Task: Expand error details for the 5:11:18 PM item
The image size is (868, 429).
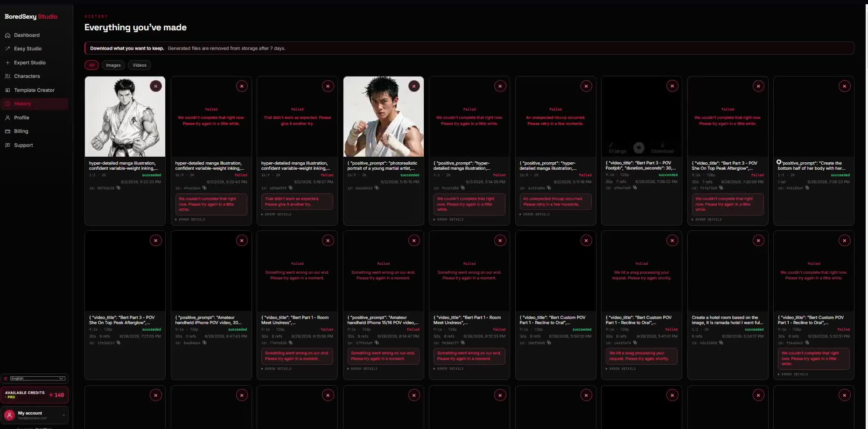Action: (x=535, y=214)
